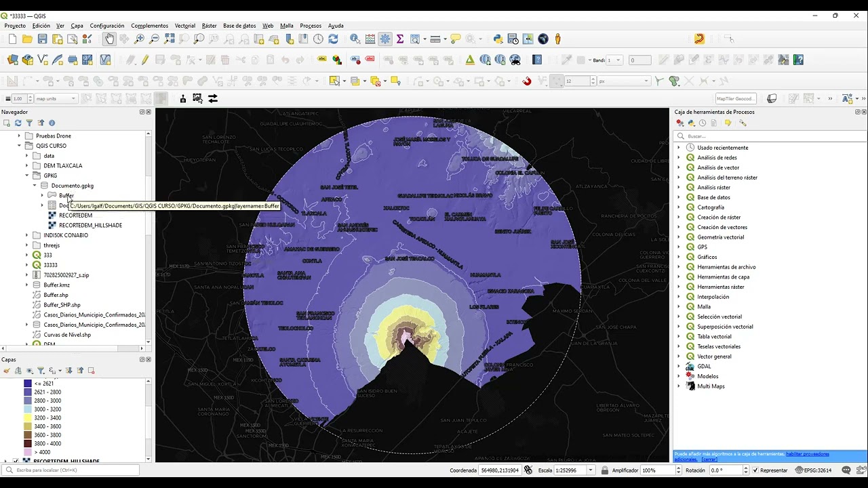Image resolution: width=868 pixels, height=488 pixels.
Task: Click the Remove Layer icon in Capas panel
Action: pos(91,371)
